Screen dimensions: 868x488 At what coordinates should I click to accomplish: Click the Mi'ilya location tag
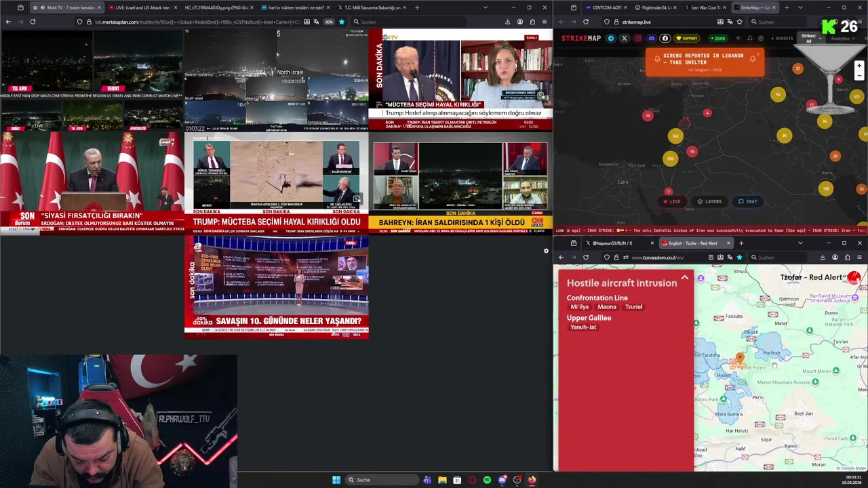579,307
